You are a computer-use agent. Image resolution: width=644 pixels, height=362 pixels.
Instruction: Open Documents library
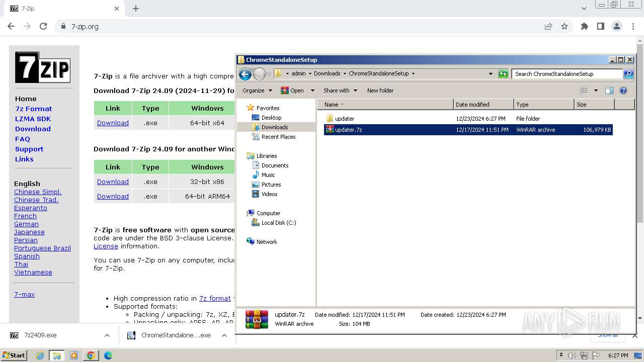(275, 165)
